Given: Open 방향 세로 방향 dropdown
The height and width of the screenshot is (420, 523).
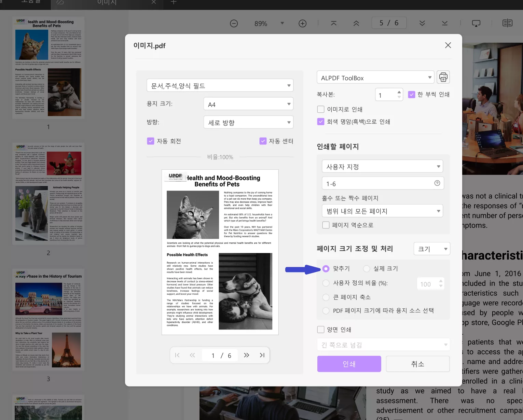Looking at the screenshot, I should (248, 122).
